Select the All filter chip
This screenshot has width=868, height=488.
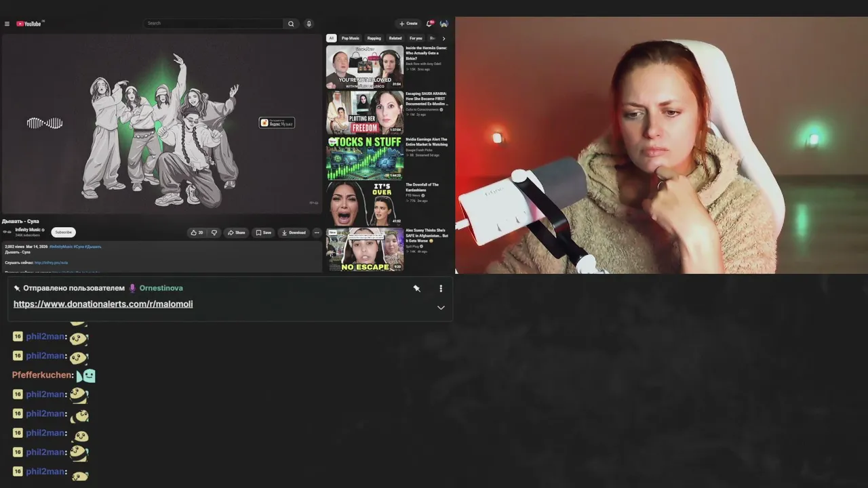[x=332, y=38]
